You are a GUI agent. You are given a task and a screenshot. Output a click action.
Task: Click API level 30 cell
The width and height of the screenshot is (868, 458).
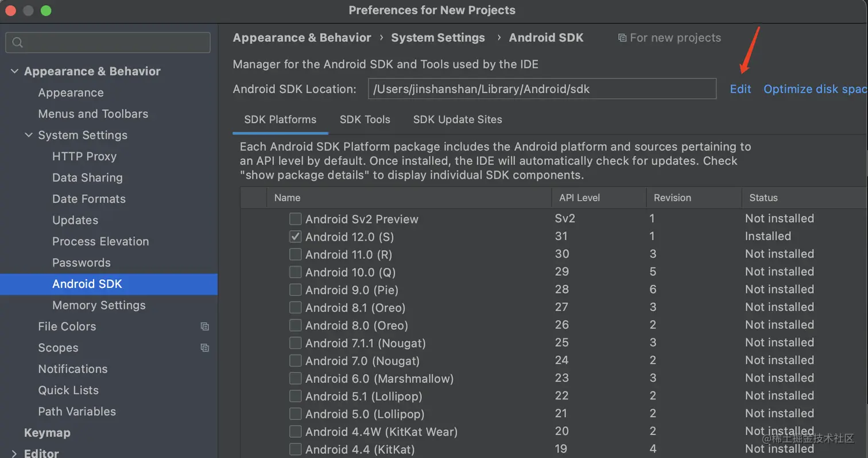pyautogui.click(x=561, y=254)
